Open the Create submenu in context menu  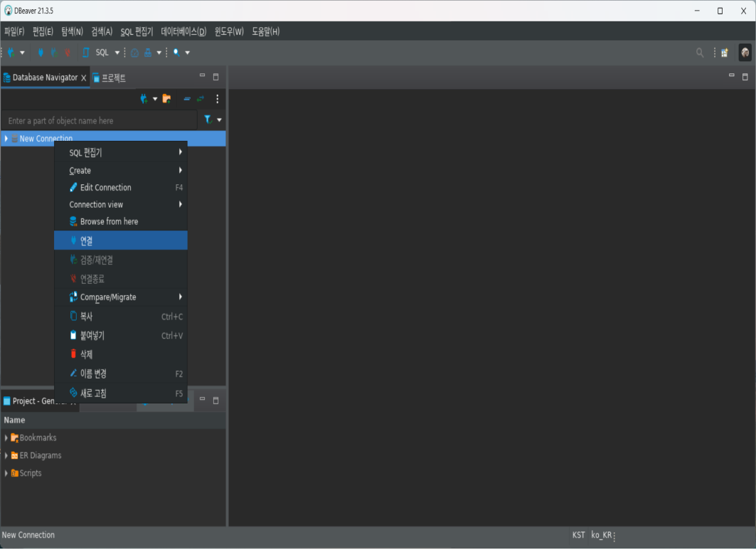click(x=121, y=170)
